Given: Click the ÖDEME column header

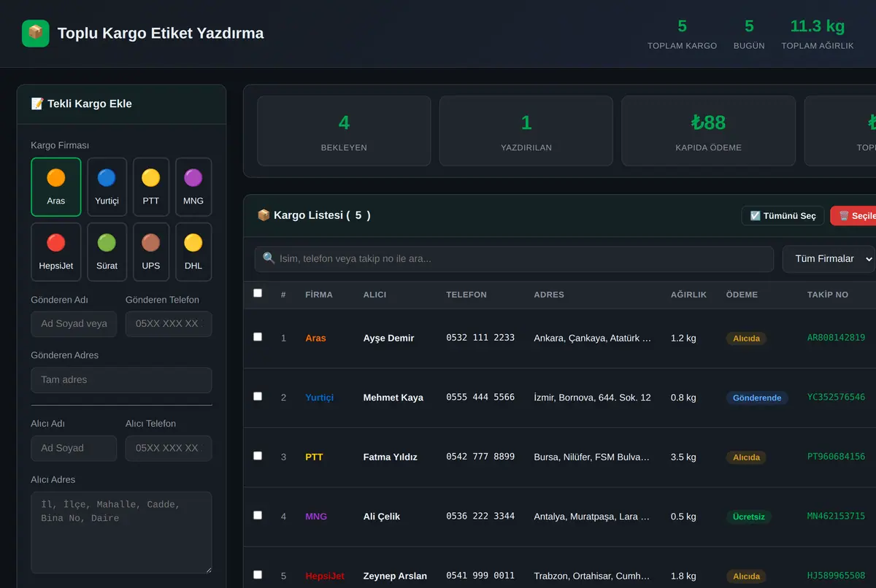Looking at the screenshot, I should point(742,295).
